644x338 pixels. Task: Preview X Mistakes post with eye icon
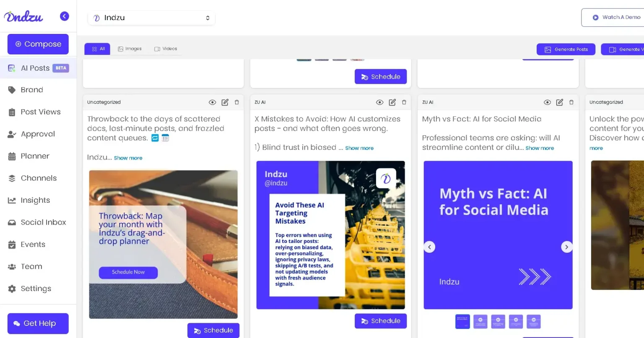tap(379, 102)
